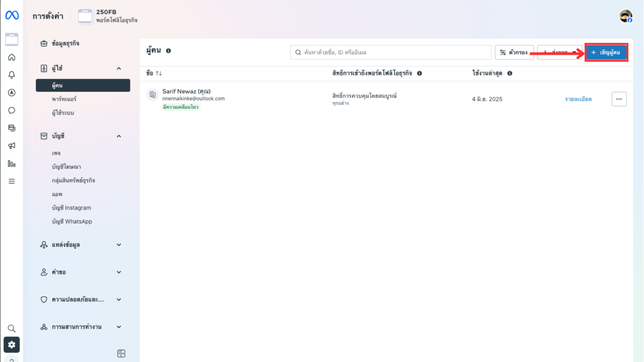644x362 pixels.
Task: Select บัญชี Instagram menu item
Action: coord(71,208)
